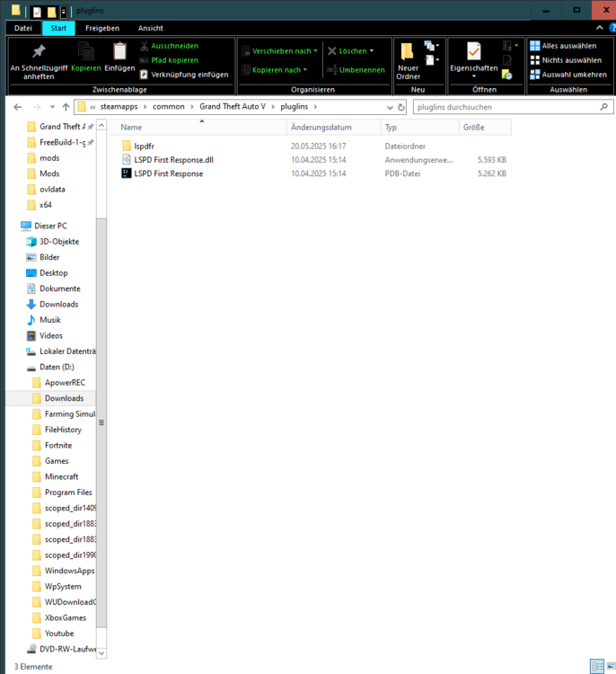Open x64 folder in quick access
The width and height of the screenshot is (616, 674).
click(46, 205)
